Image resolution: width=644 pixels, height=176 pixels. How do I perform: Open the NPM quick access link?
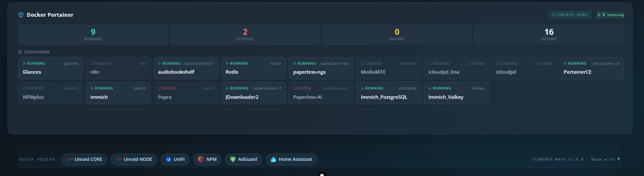[x=207, y=159]
